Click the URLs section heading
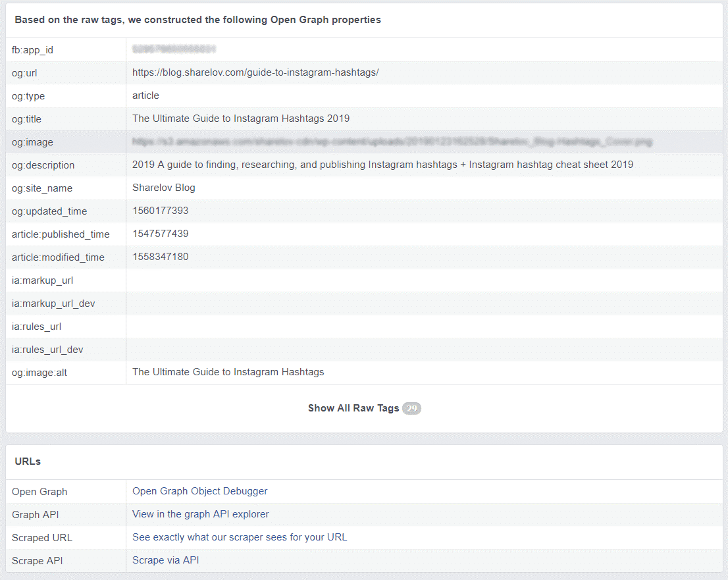The width and height of the screenshot is (728, 580). 28,461
